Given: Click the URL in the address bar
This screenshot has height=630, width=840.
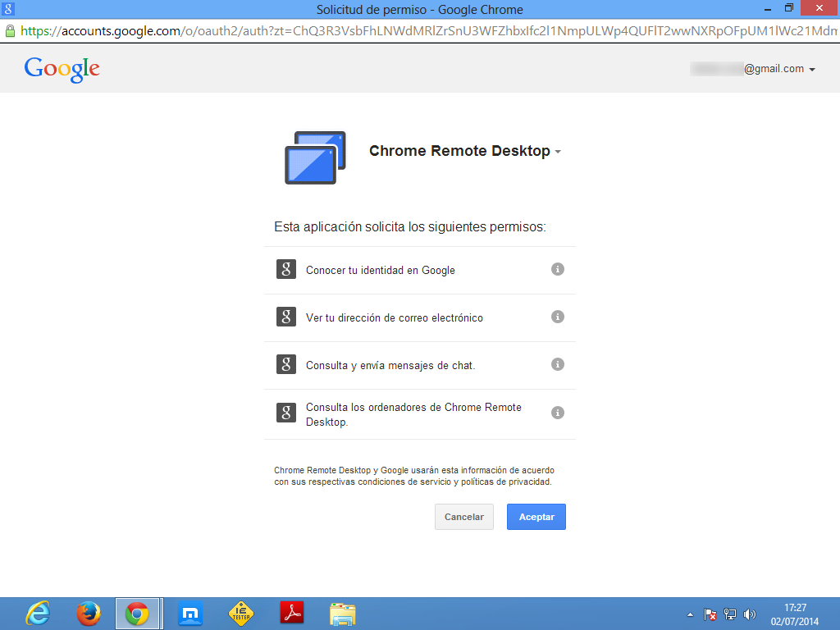Looking at the screenshot, I should (x=410, y=31).
